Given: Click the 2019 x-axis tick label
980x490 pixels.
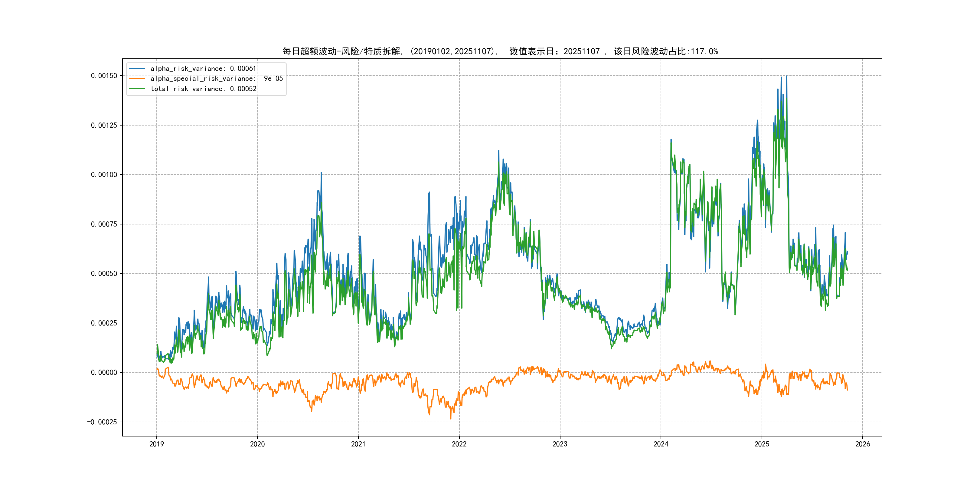Looking at the screenshot, I should click(156, 444).
